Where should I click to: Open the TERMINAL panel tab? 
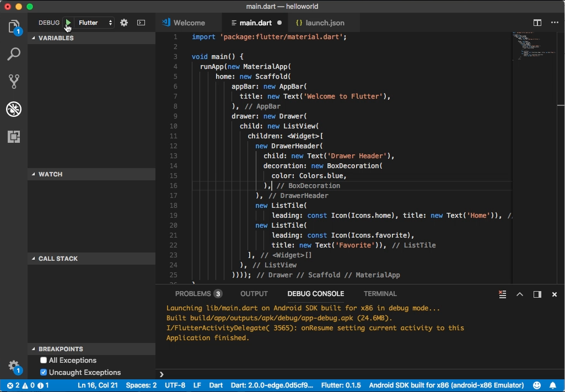tap(380, 294)
